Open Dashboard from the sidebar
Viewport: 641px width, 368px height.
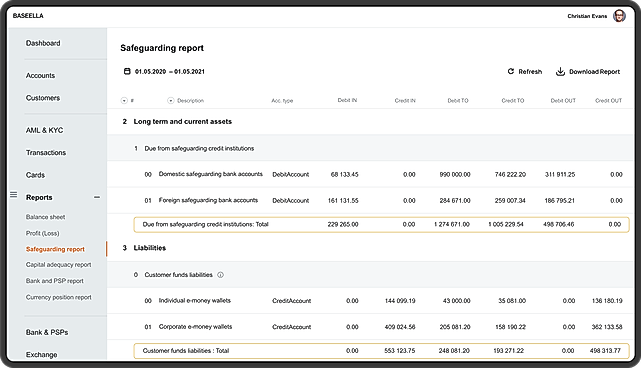point(43,43)
